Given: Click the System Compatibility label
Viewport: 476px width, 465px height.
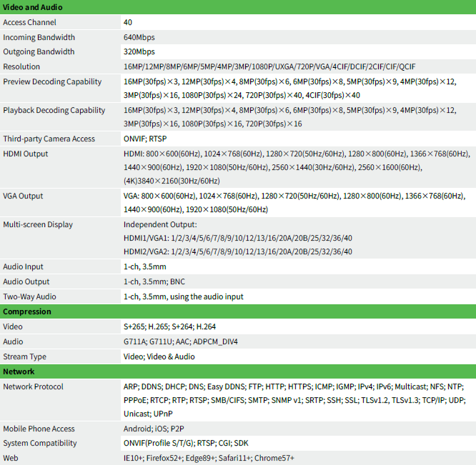Looking at the screenshot, I should click(40, 444).
